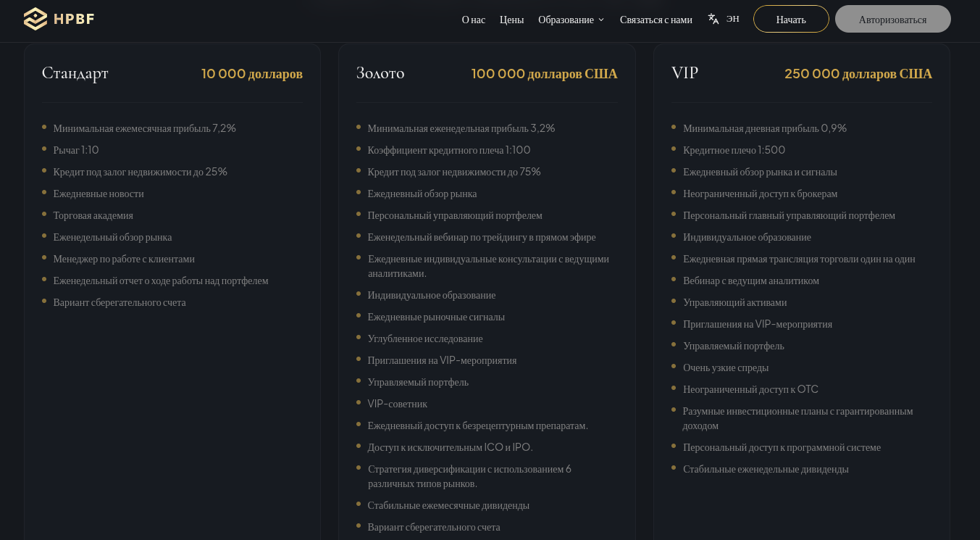Viewport: 980px width, 540px height.
Task: Click the translate language icon
Action: pyautogui.click(x=713, y=19)
